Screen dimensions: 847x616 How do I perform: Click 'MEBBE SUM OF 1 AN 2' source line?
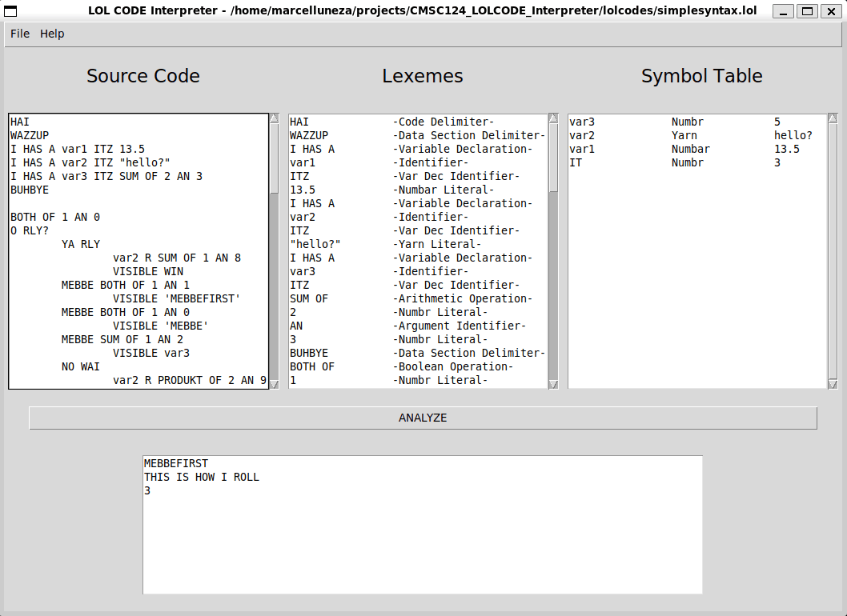click(x=122, y=339)
